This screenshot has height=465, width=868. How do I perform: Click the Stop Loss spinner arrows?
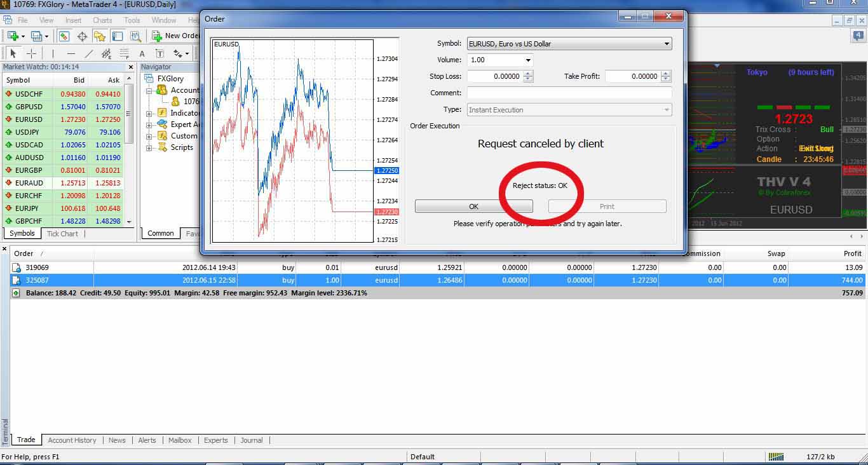(528, 76)
